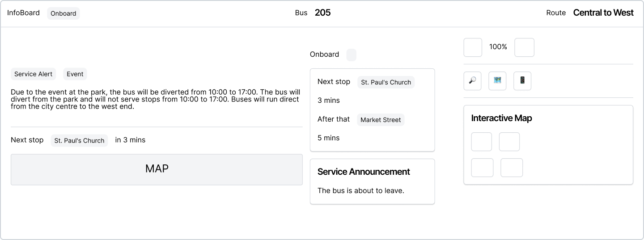Click the blank button right of 100%
The width and height of the screenshot is (644, 240).
click(524, 47)
